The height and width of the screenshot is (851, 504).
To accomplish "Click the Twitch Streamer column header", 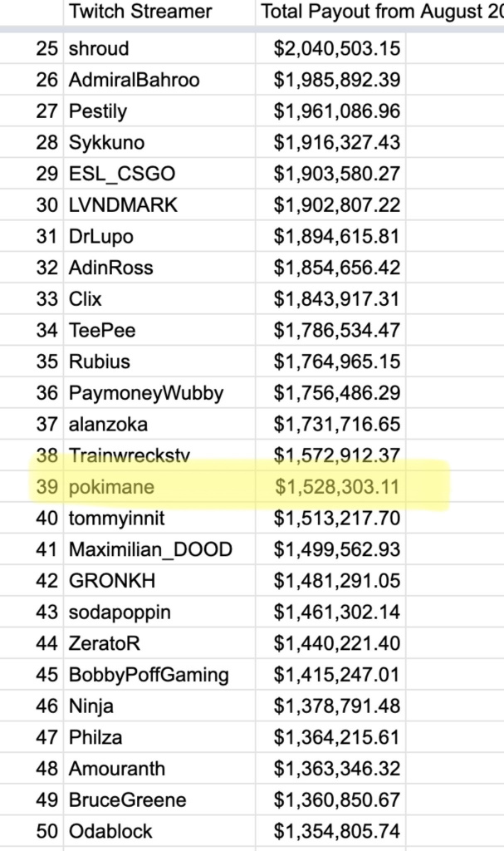I will (139, 12).
